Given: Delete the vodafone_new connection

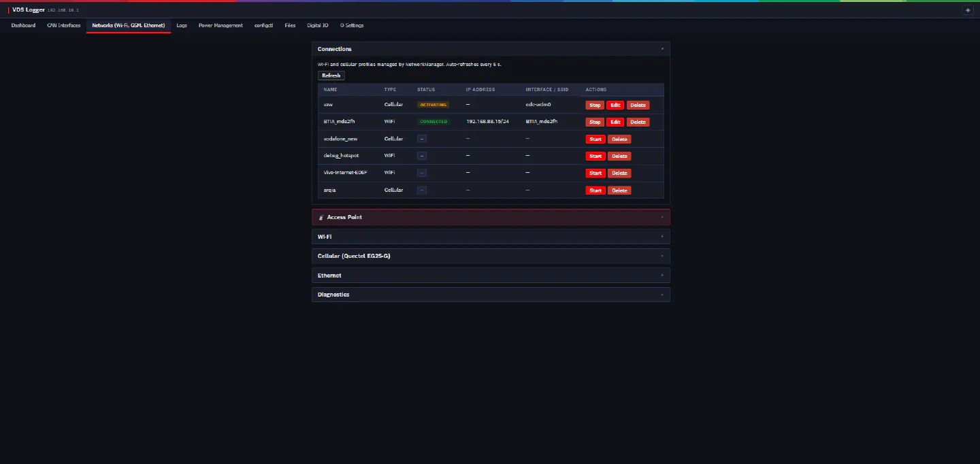Looking at the screenshot, I should pyautogui.click(x=619, y=139).
